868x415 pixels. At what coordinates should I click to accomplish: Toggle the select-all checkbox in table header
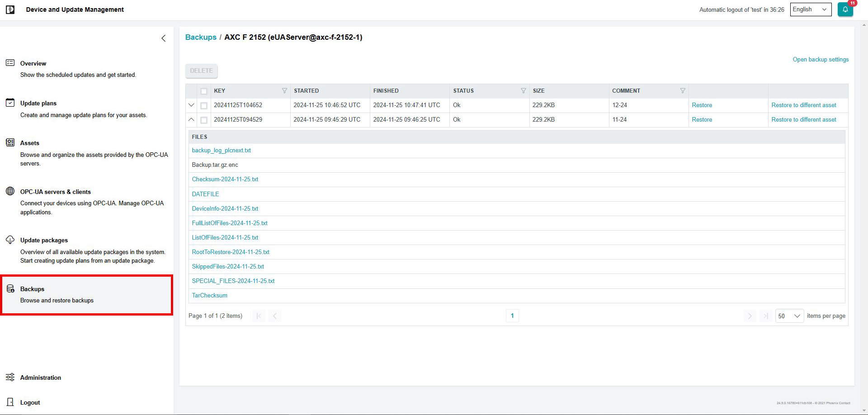tap(204, 91)
